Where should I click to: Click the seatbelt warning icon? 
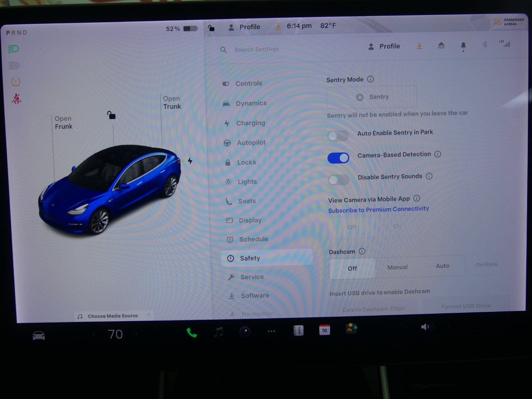[17, 99]
